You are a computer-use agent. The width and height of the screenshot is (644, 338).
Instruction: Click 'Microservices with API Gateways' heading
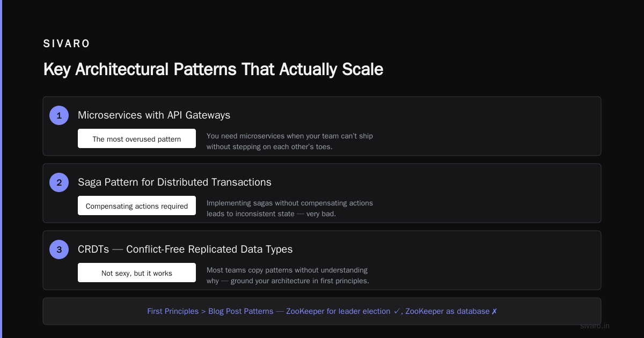(154, 115)
